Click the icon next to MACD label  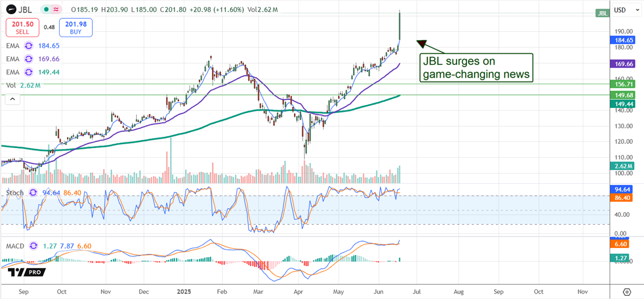34,245
